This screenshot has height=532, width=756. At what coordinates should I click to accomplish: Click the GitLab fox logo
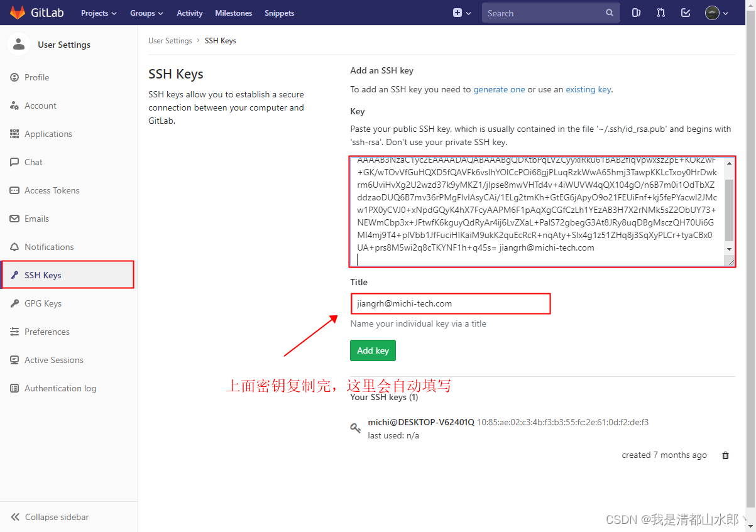[x=18, y=13]
